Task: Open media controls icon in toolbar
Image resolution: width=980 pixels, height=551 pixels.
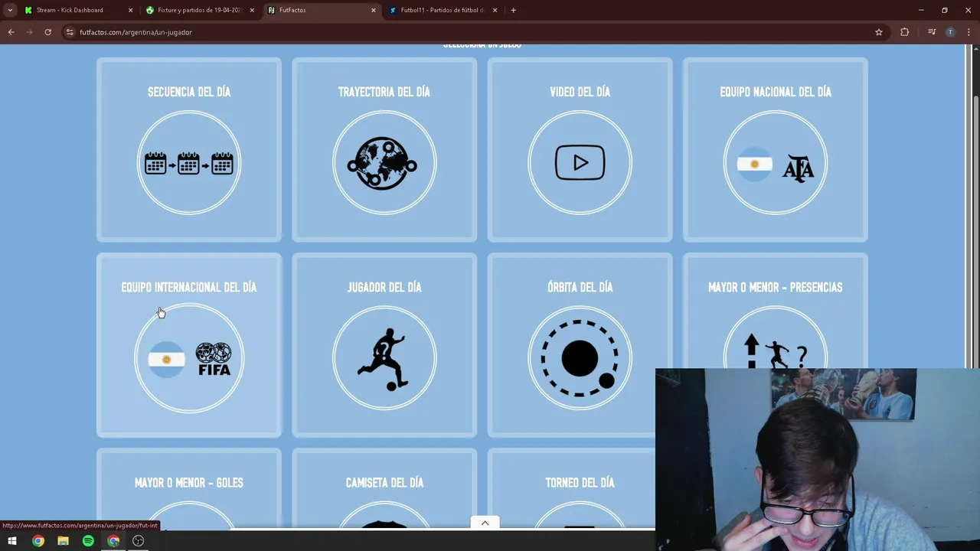Action: 932,32
